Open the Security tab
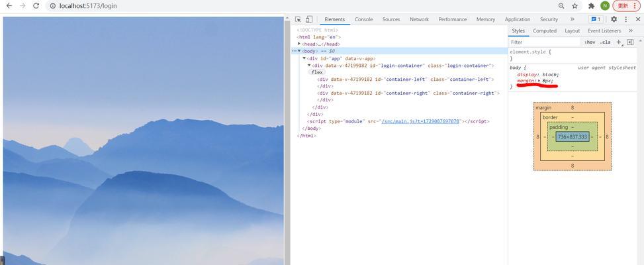The height and width of the screenshot is (265, 644). coord(549,19)
